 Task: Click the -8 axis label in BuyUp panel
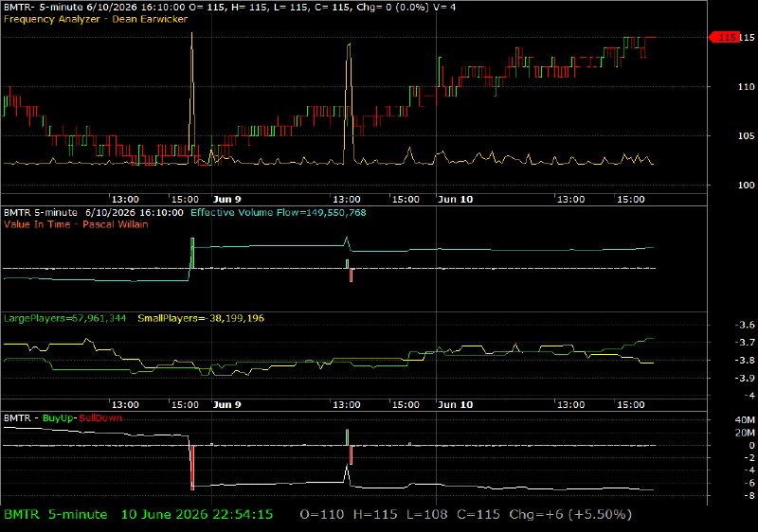[x=749, y=496]
